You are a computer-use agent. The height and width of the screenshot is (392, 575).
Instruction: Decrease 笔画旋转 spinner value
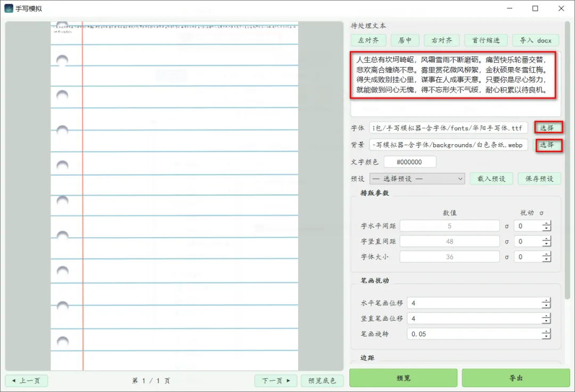[x=546, y=337]
